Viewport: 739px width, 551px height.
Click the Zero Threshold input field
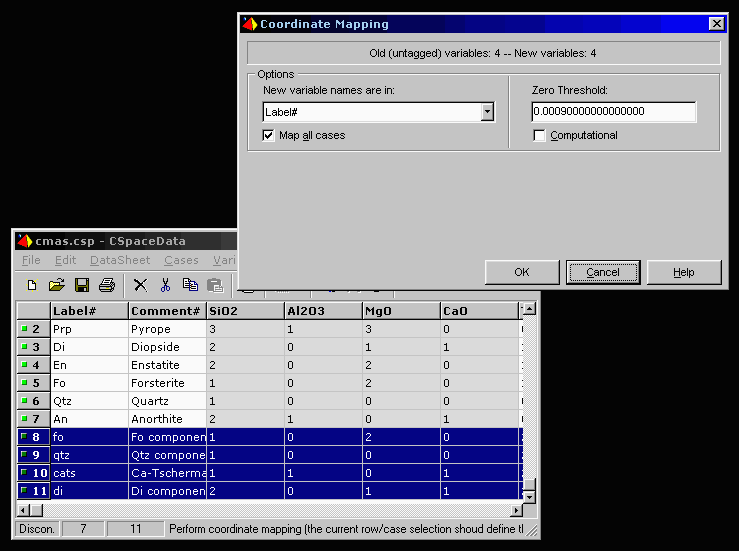[613, 112]
